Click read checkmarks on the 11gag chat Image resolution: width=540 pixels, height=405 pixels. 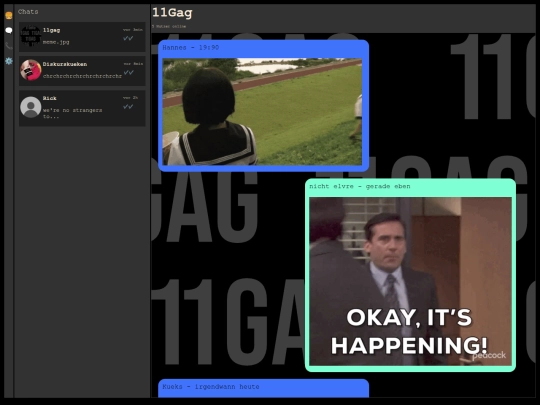pos(128,38)
